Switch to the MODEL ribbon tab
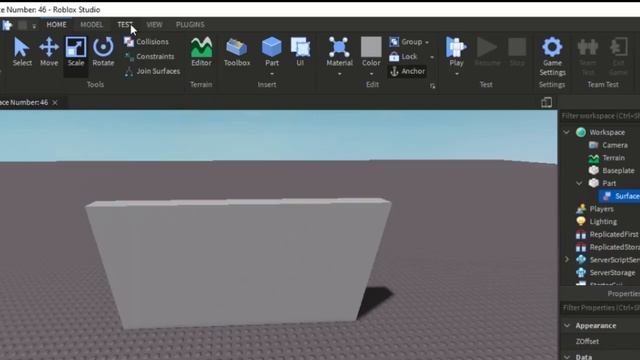The image size is (640, 360). point(91,24)
